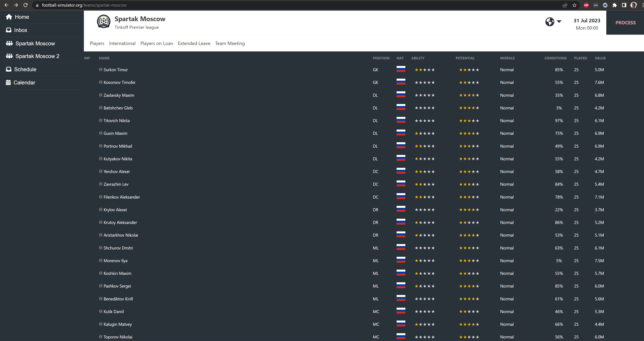Click the Spartak Moscow club crest logo
Screen dimensions: 644x341
[103, 21]
